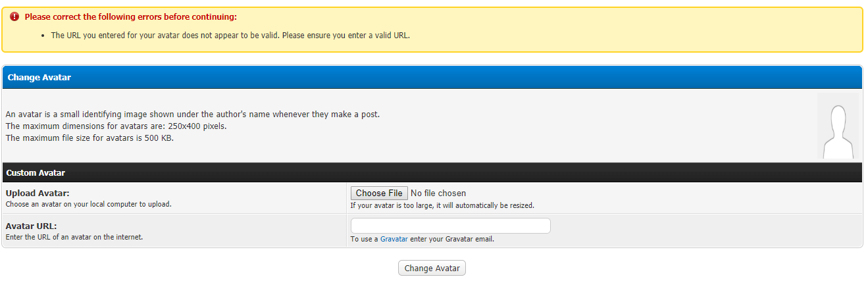Screen dimensions: 868x283
Task: Click the maximum file size 500 KB line
Action: pos(89,138)
